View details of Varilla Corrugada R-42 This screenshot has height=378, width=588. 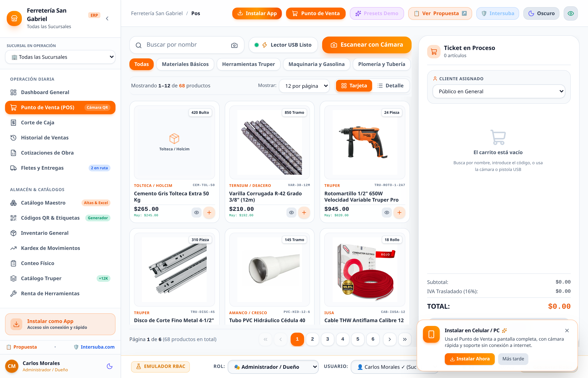pyautogui.click(x=291, y=213)
